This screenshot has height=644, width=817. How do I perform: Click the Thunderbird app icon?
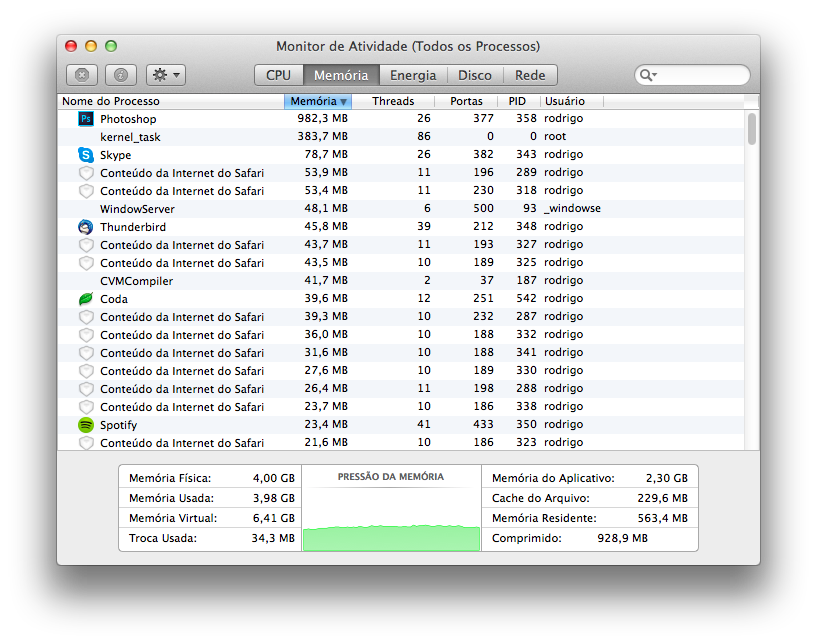click(x=86, y=227)
